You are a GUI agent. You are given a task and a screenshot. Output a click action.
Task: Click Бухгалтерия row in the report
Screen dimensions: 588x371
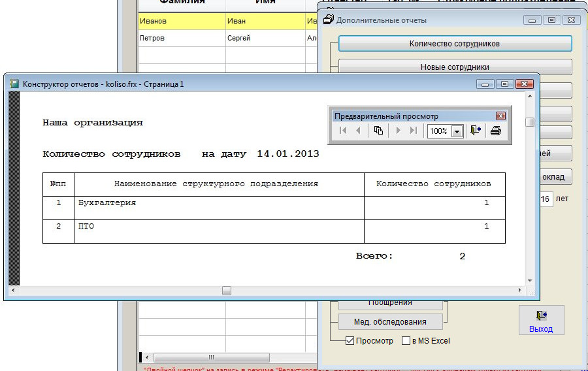click(274, 208)
